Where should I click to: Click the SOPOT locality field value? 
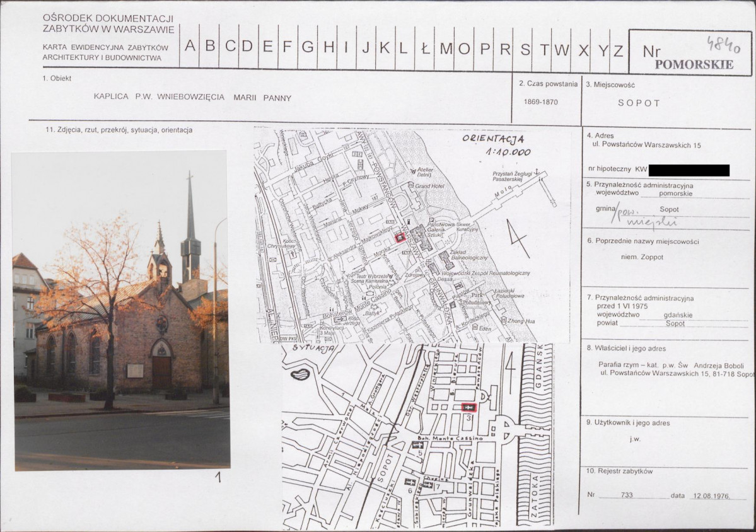click(638, 103)
